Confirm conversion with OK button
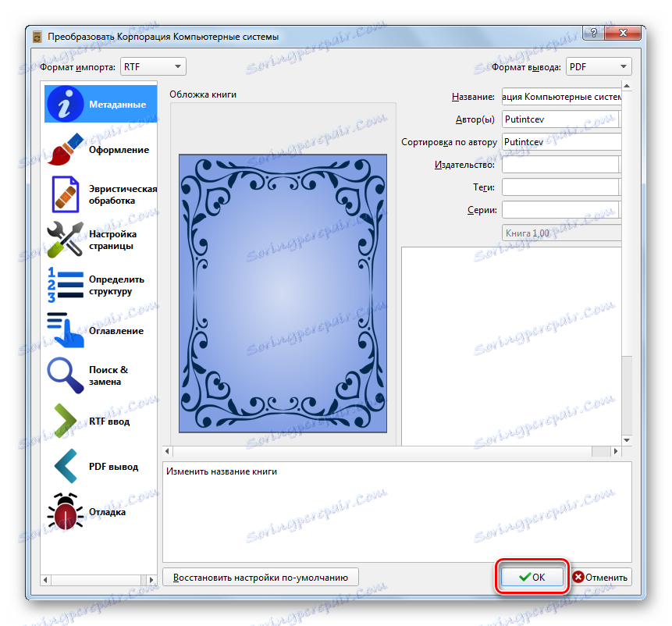The width and height of the screenshot is (672, 626). pos(532,577)
